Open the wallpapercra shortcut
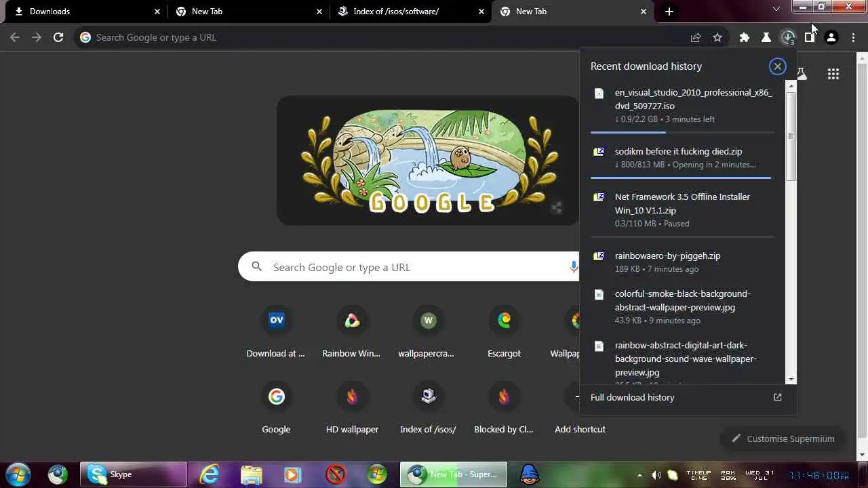This screenshot has height=488, width=868. [x=428, y=331]
